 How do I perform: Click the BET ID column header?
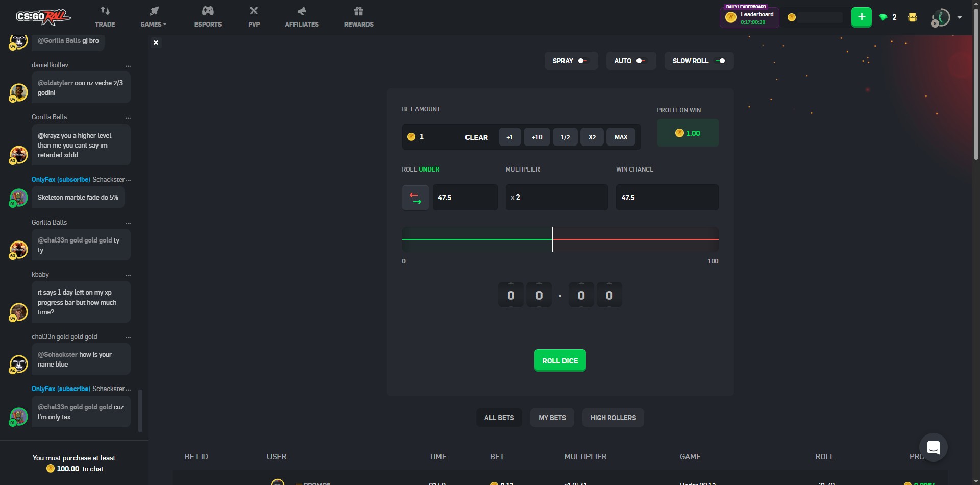[197, 457]
